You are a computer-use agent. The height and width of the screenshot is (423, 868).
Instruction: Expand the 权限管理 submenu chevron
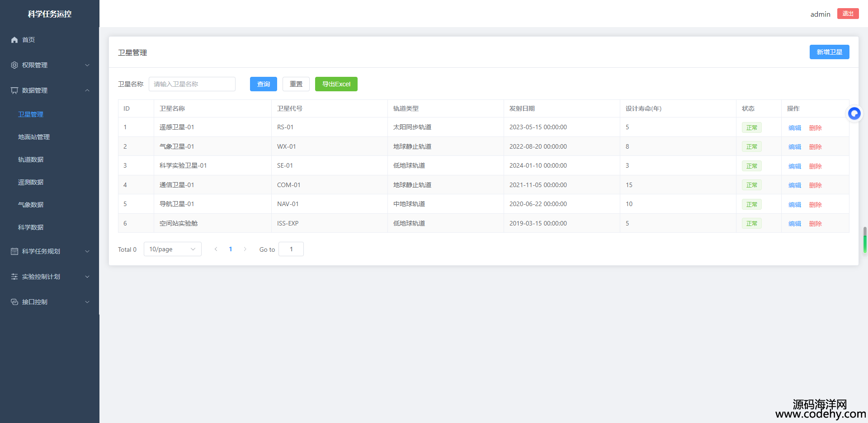click(87, 65)
